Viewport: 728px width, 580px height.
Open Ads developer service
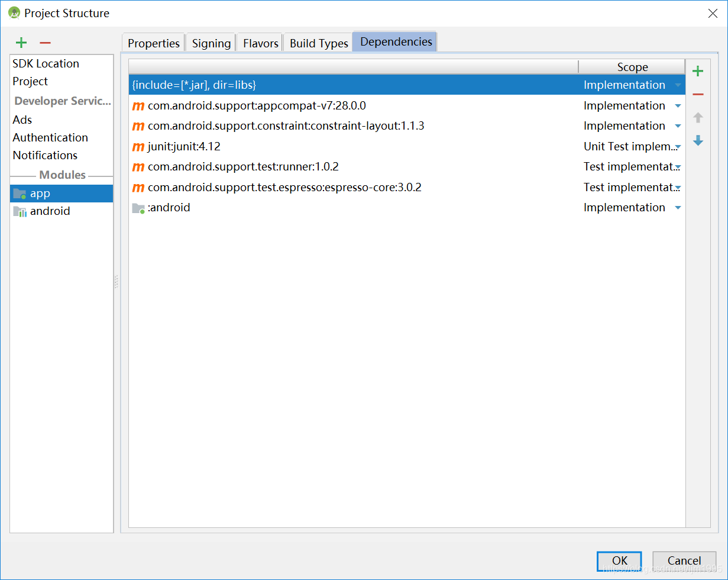[x=22, y=120]
